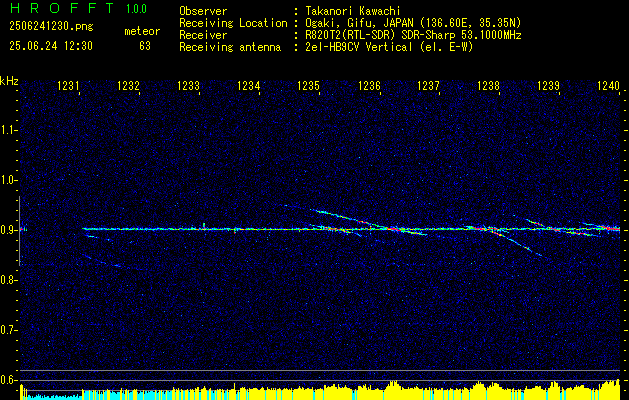Select the file name 2506241230.png

click(51, 27)
